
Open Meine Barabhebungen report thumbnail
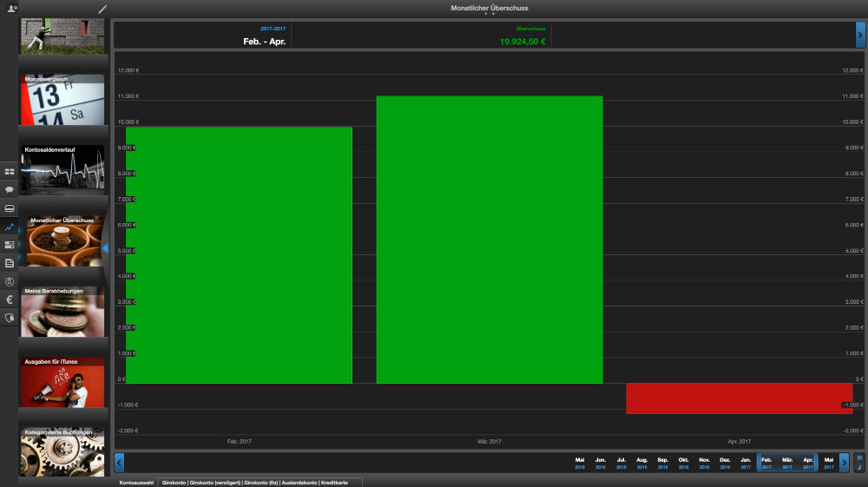[x=62, y=312]
